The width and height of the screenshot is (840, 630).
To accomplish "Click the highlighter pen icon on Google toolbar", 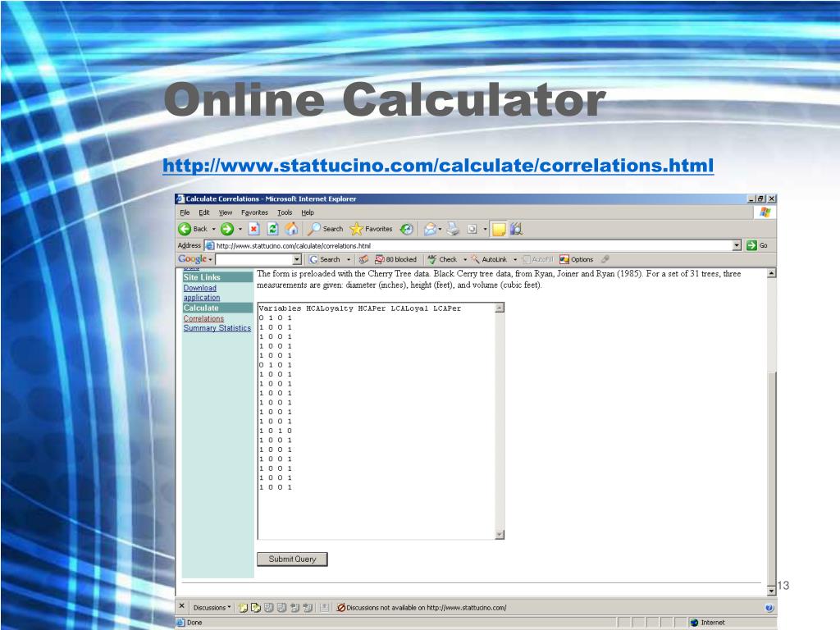I will [605, 259].
